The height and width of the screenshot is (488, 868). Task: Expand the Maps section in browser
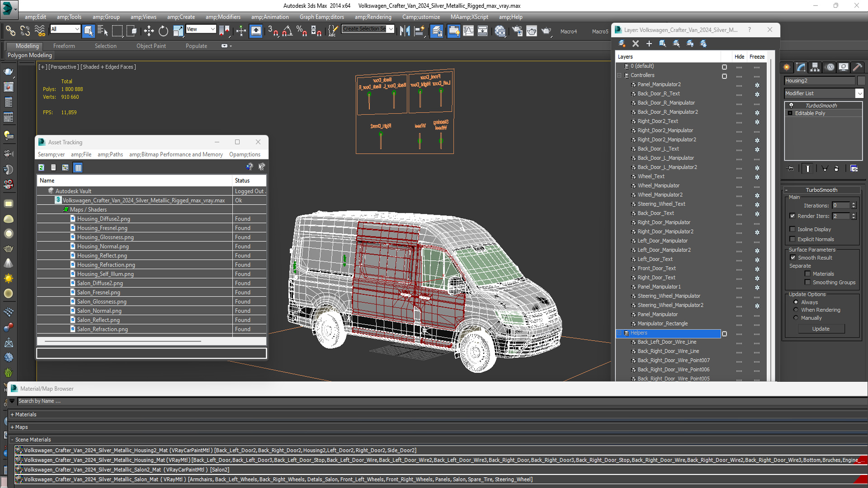click(12, 427)
